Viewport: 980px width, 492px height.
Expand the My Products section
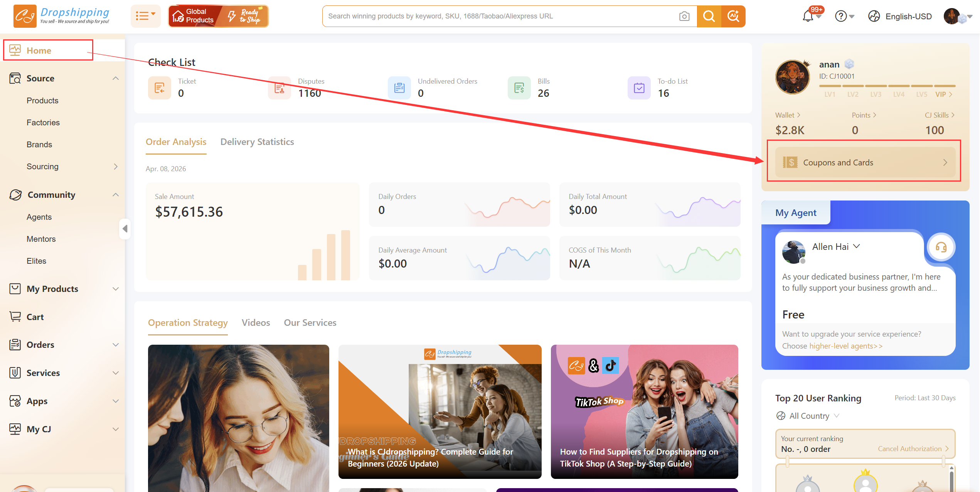click(115, 289)
